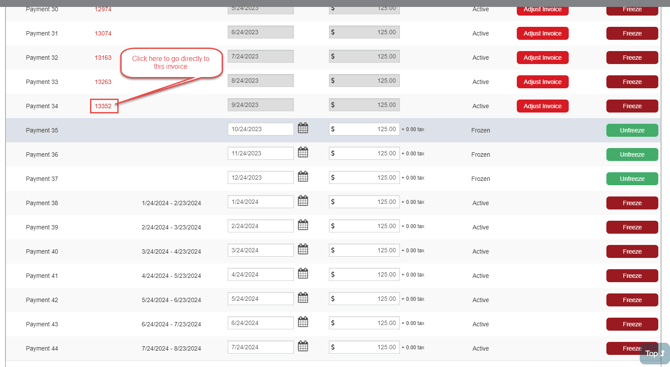Select disabled 9/24/2023 date field
This screenshot has height=367, width=670.
261,105
